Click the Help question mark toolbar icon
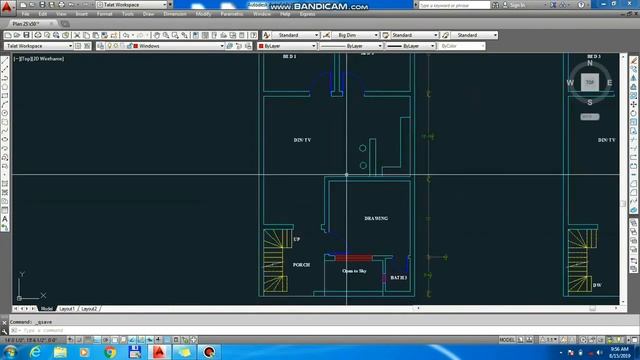The width and height of the screenshot is (640, 360). pyautogui.click(x=253, y=36)
